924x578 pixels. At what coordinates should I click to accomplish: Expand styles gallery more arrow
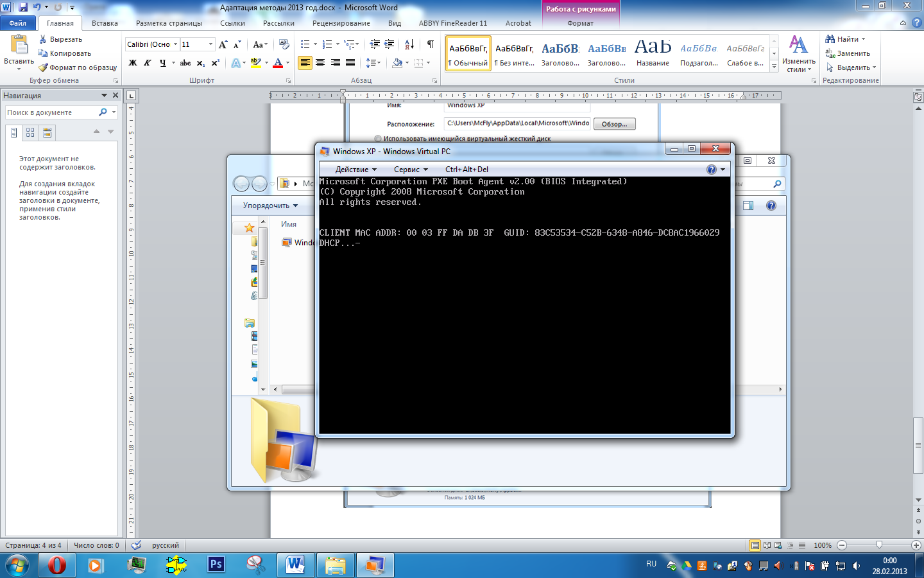(774, 67)
